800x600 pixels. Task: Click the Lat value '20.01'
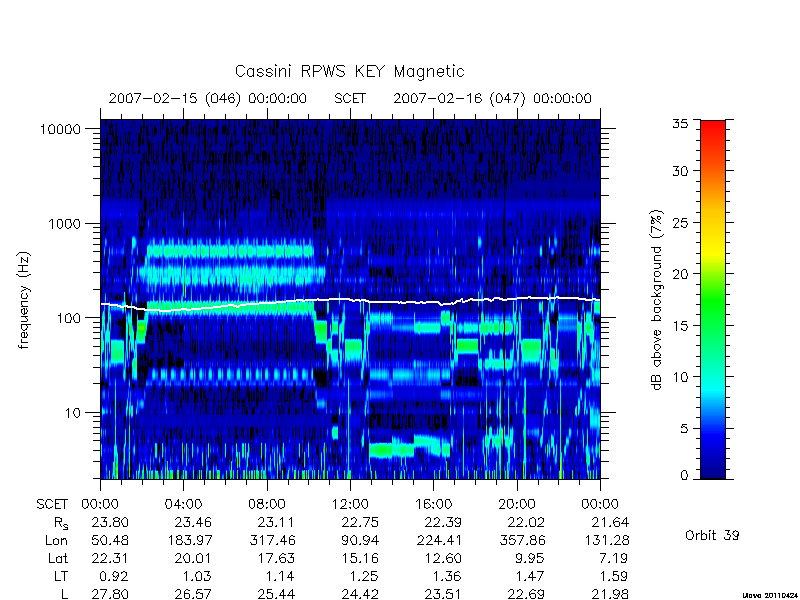pos(193,558)
